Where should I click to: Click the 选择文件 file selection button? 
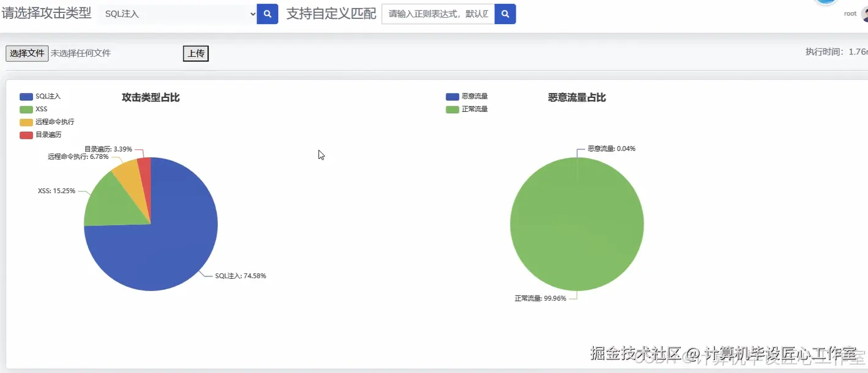tap(26, 53)
